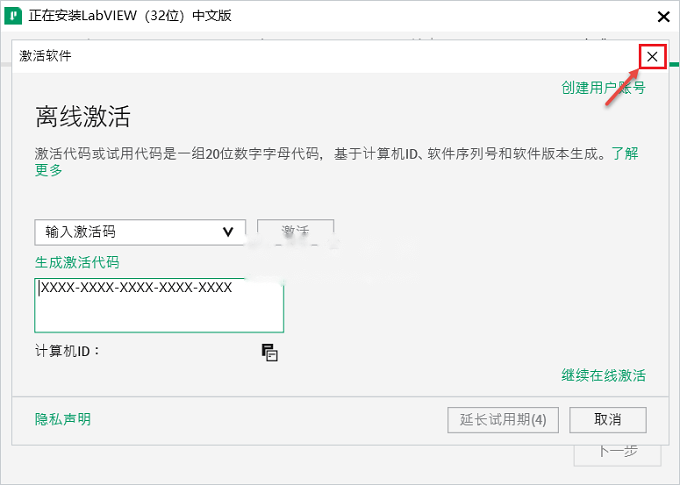Screen dimensions: 680x485
Task: Click the 继续在线激活 link
Action: click(x=603, y=375)
